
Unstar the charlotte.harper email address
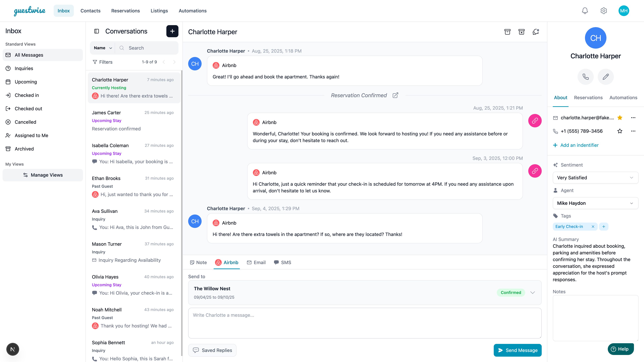click(x=620, y=118)
